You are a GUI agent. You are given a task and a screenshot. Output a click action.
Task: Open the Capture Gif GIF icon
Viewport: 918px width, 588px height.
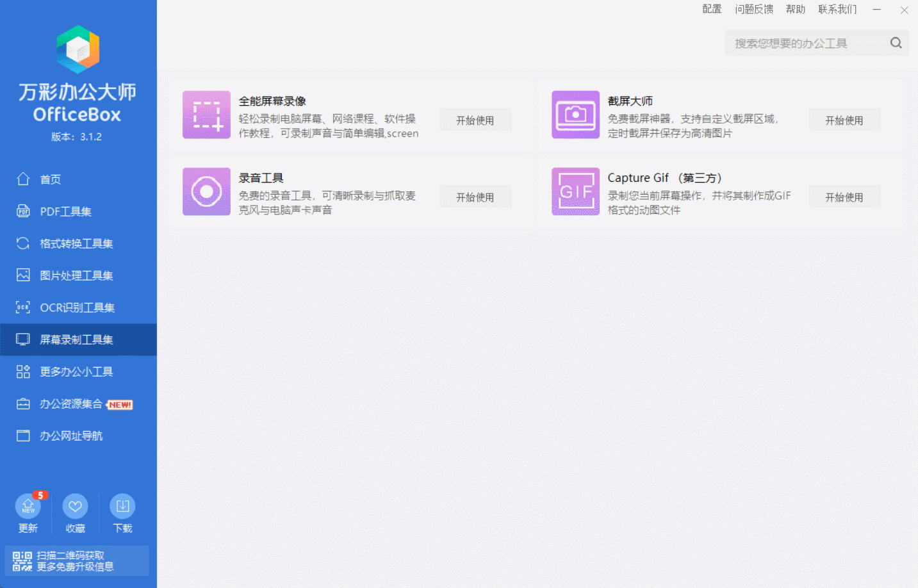click(x=575, y=192)
